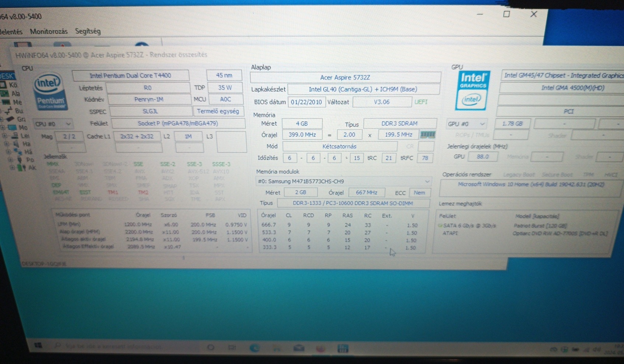
Task: Click the drives icon beside Lei in tree
Action: pos(15,136)
